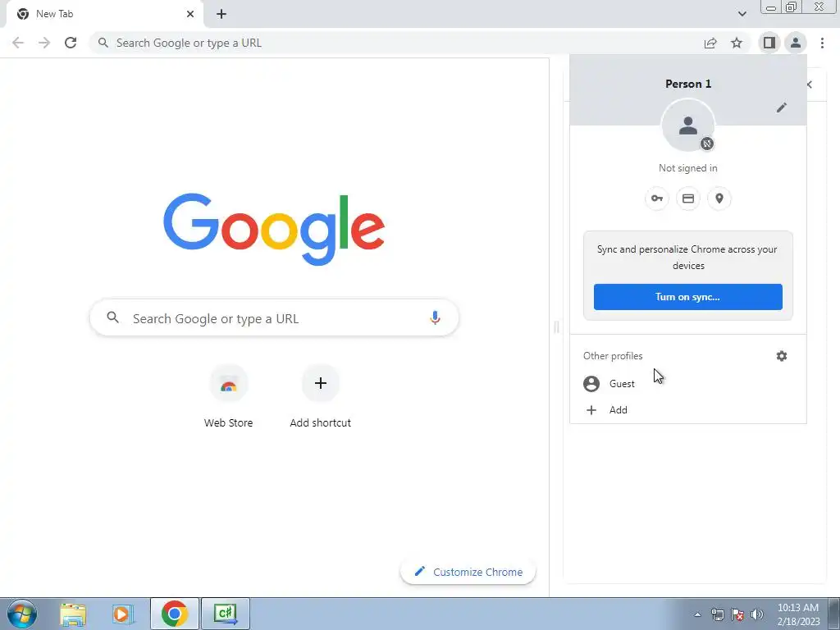Open Action Center flag icon
The width and height of the screenshot is (840, 630).
coord(737,614)
